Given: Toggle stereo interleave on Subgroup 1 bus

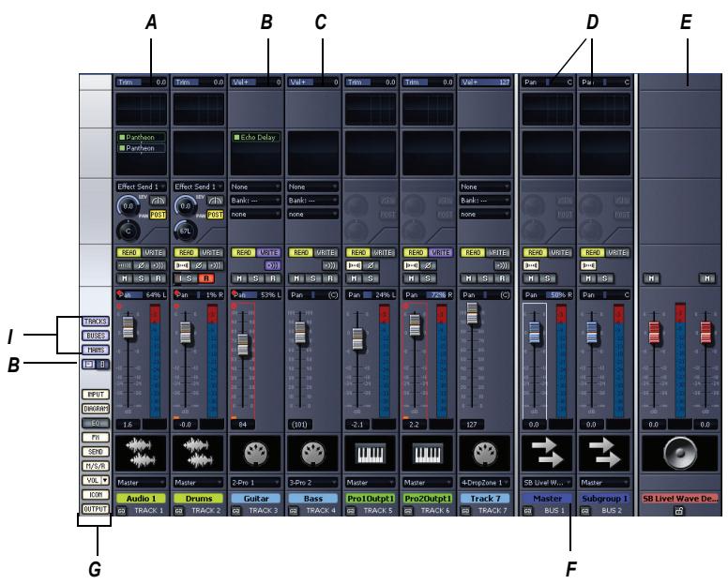Looking at the screenshot, I should click(588, 265).
